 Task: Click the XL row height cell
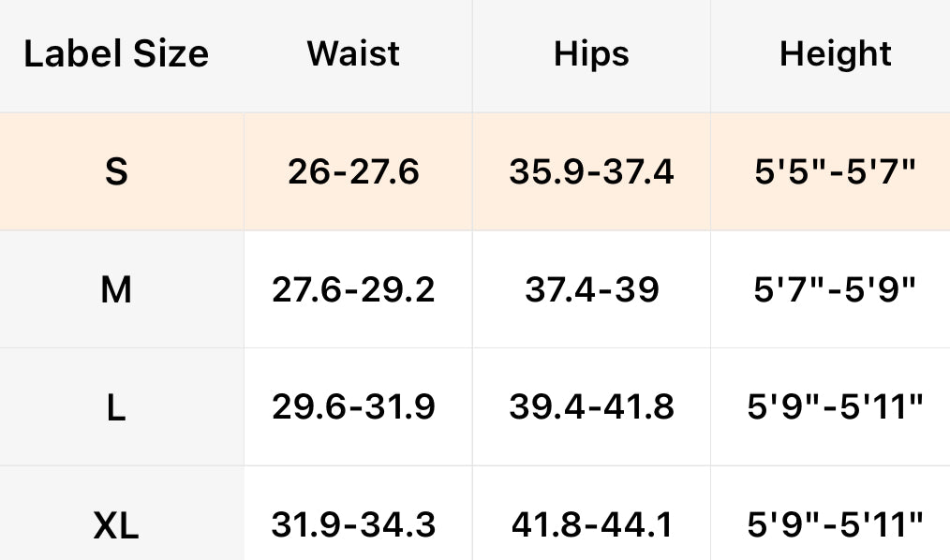click(x=836, y=525)
